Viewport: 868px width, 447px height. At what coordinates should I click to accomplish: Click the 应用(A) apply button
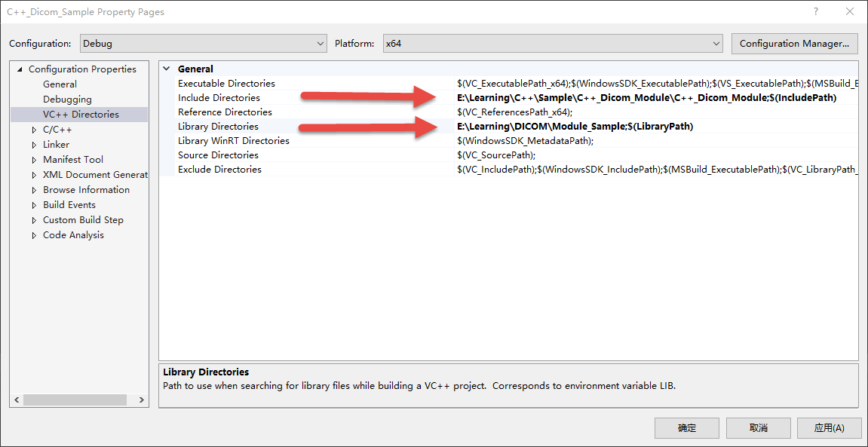pos(829,427)
